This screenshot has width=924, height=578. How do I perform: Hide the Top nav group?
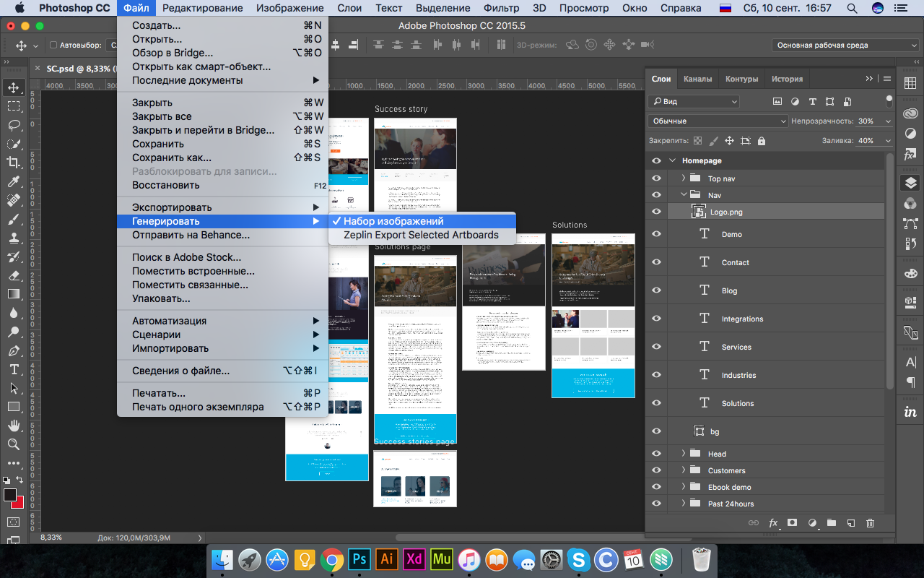coord(656,178)
